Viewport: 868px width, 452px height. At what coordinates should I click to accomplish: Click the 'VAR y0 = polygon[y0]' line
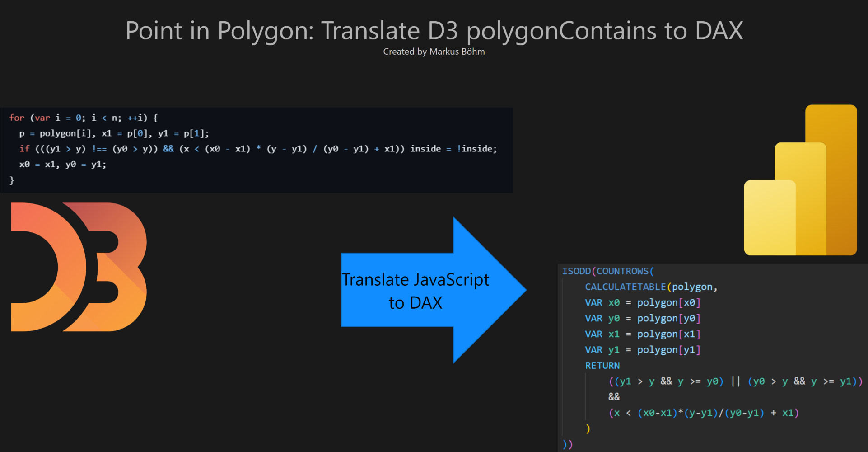tap(643, 319)
